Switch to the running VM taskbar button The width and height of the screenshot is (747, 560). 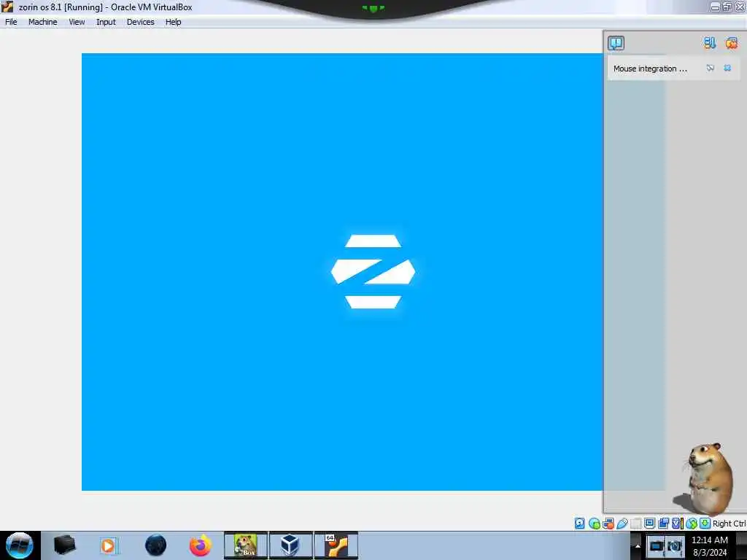click(x=336, y=545)
